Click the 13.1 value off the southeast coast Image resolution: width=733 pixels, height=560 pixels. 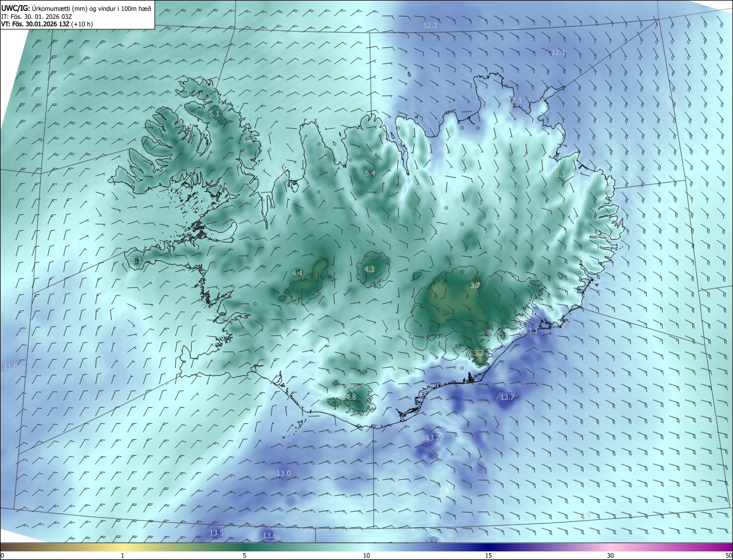tap(531, 331)
